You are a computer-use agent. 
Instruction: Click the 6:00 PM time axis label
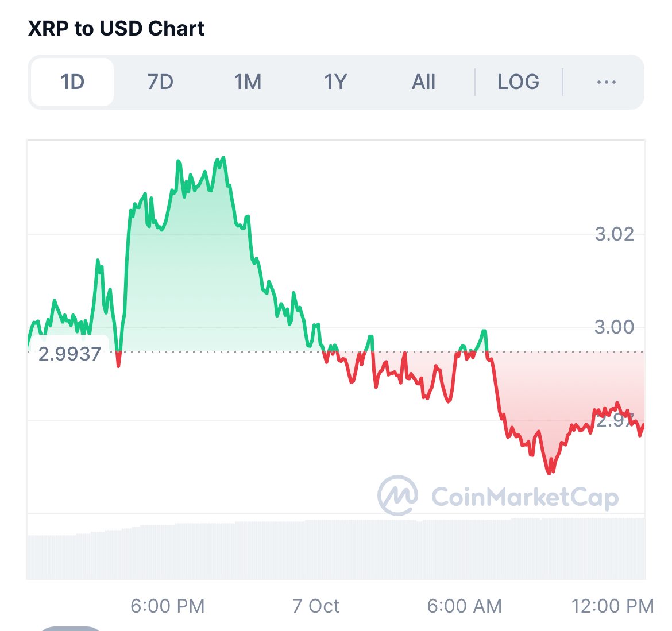[167, 606]
